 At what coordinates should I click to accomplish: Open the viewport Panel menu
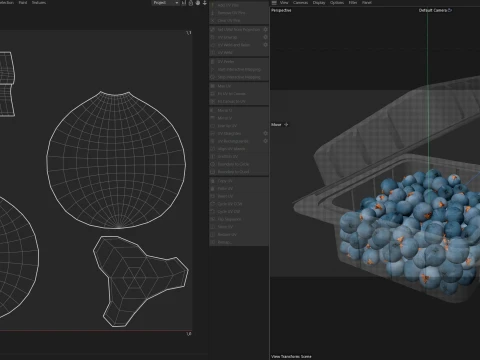pos(367,3)
